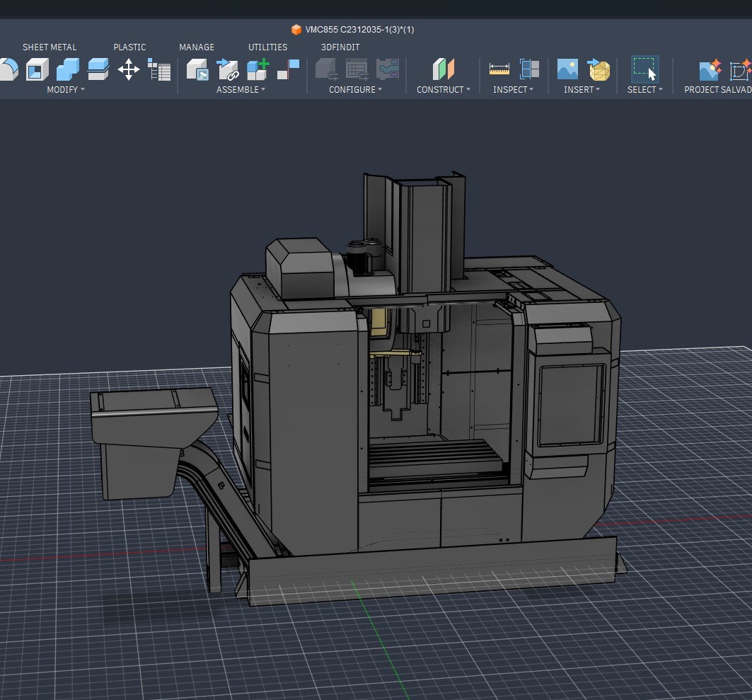
Task: Click the Offset Plane construct icon
Action: pos(443,69)
